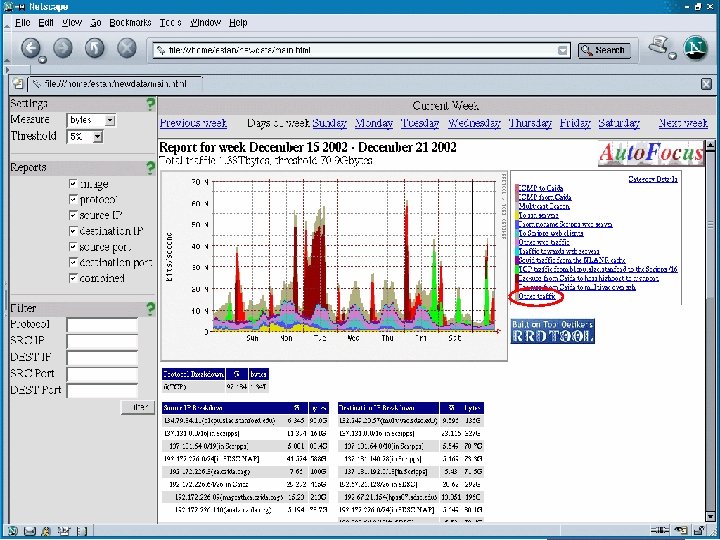The width and height of the screenshot is (720, 540).
Task: Open the Instant Messenger status bar icon
Action: (45, 531)
